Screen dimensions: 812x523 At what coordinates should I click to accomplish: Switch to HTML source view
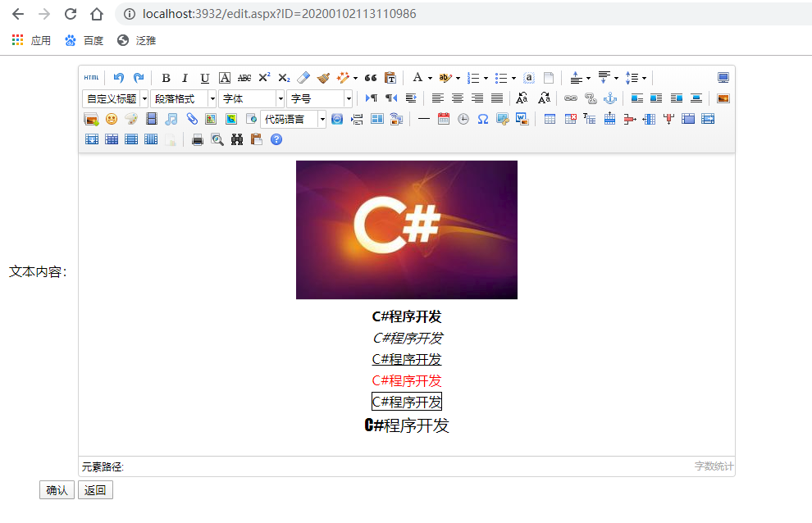91,78
